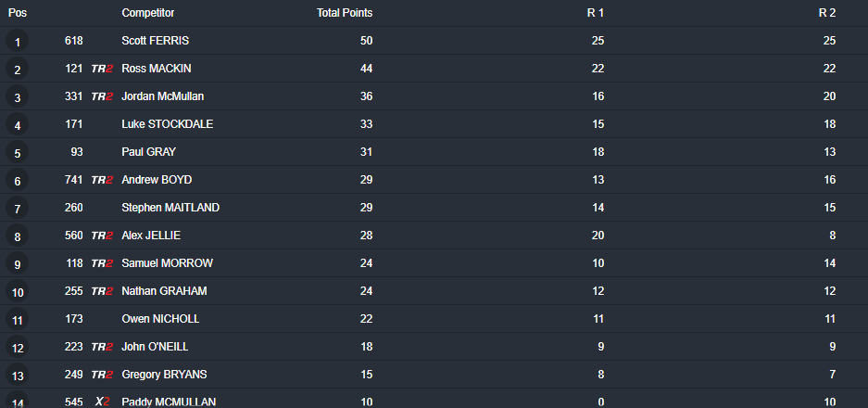Click the Pos column header
This screenshot has height=408, width=868.
pyautogui.click(x=18, y=13)
